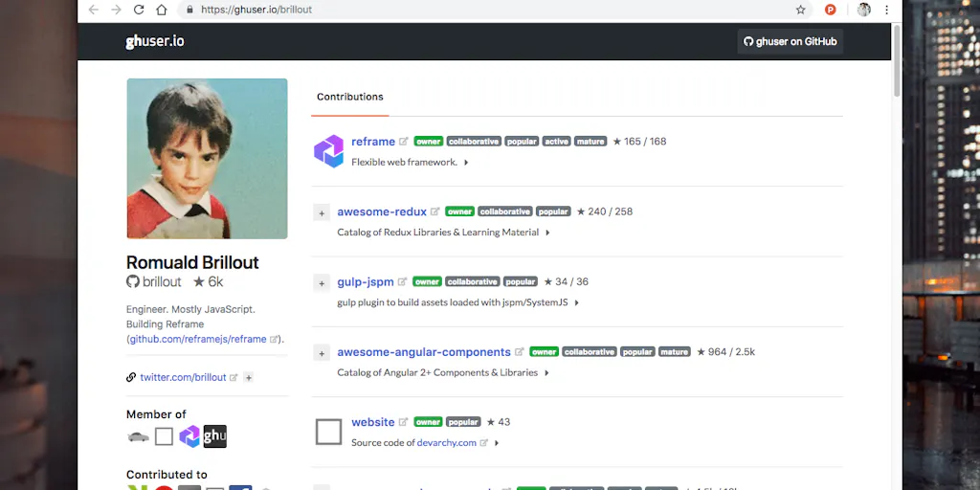The height and width of the screenshot is (490, 980).
Task: Expand awesome-angular-components with plus button
Action: (x=322, y=353)
